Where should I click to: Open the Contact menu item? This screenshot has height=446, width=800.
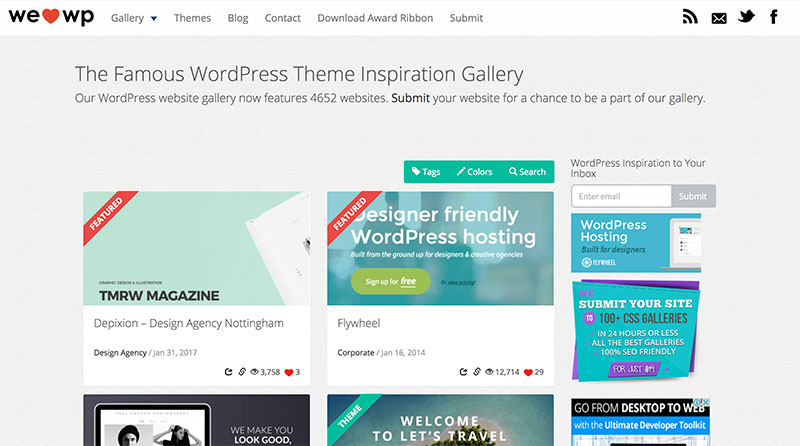point(283,18)
